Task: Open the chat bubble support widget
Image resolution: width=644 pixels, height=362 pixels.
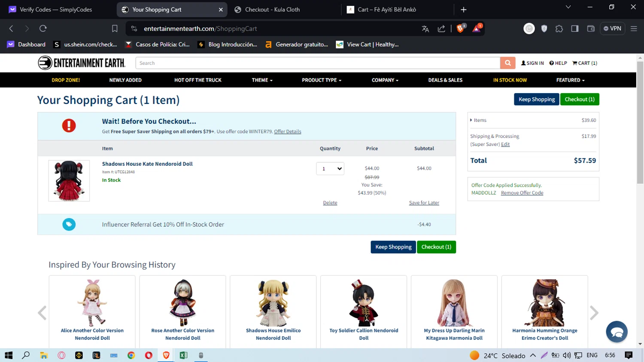Action: (617, 332)
